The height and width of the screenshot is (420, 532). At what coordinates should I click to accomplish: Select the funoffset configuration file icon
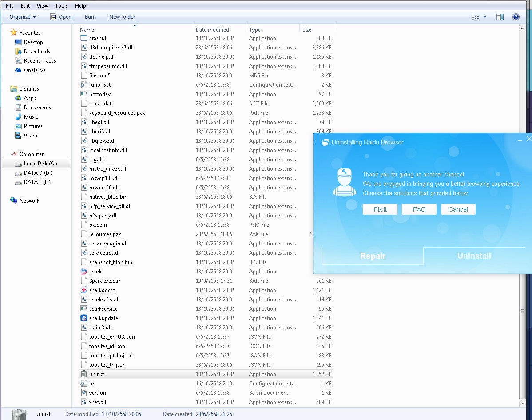click(x=84, y=85)
